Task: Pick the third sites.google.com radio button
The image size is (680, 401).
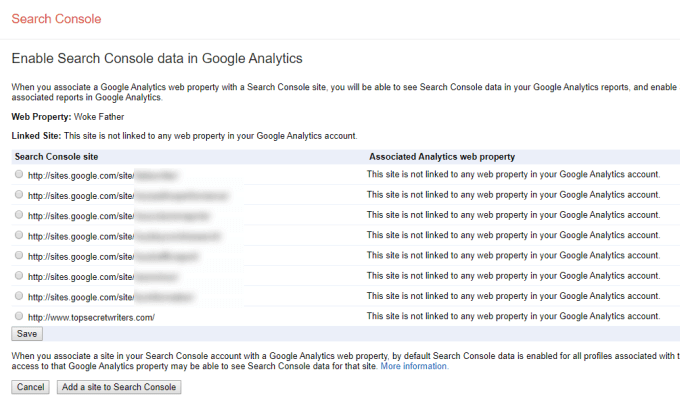Action: point(19,214)
